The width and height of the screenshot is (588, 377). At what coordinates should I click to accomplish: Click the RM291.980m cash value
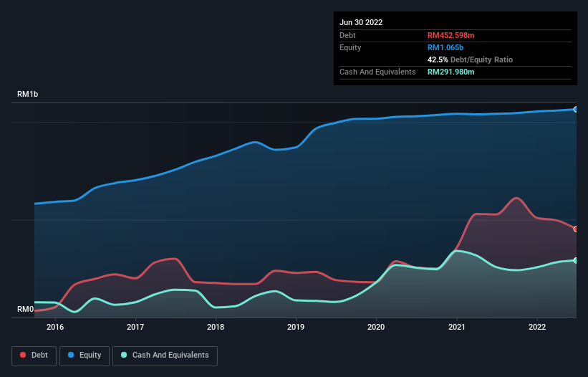450,72
